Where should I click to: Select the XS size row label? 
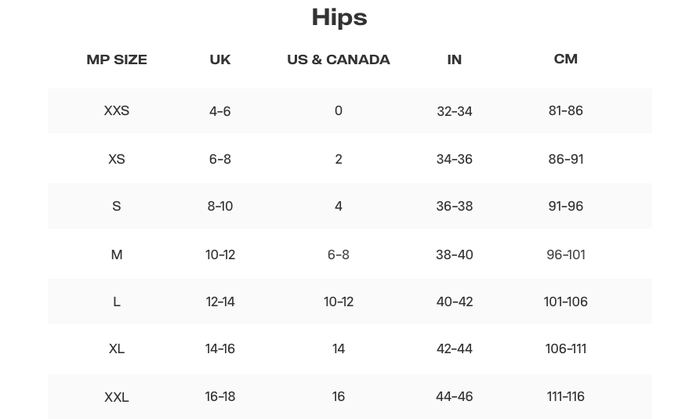116,159
